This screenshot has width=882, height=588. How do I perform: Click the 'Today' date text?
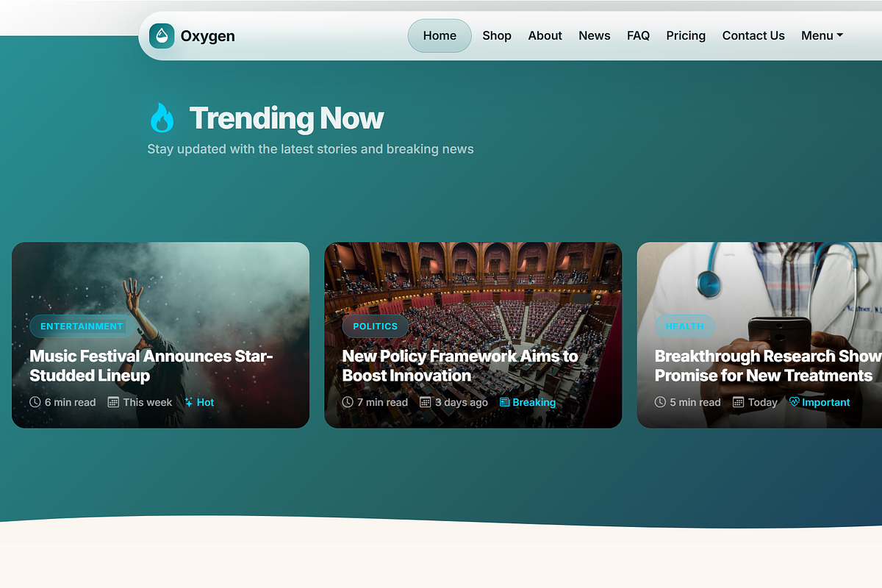tap(762, 402)
